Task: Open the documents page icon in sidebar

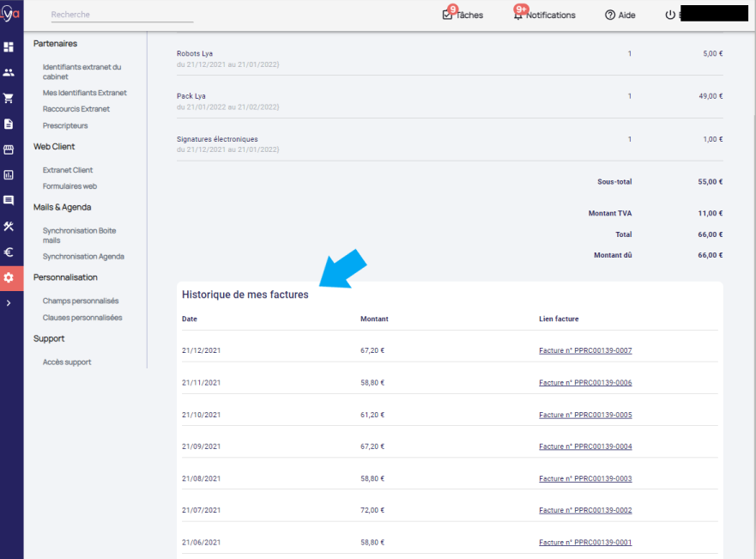Action: coord(9,124)
